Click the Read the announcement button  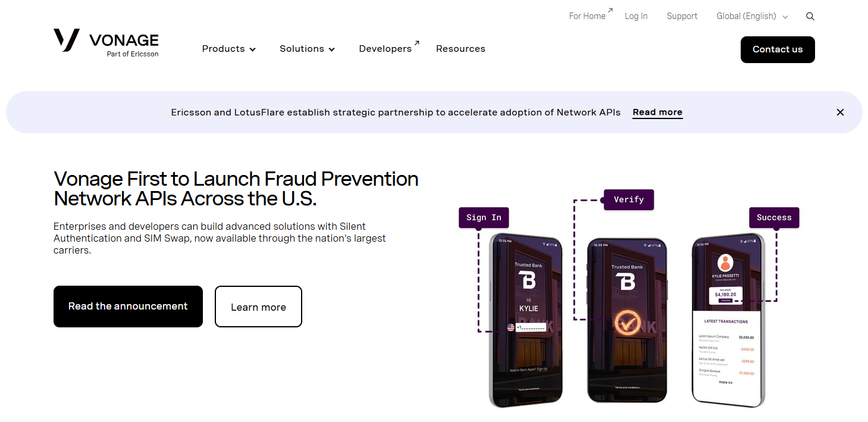(x=128, y=306)
